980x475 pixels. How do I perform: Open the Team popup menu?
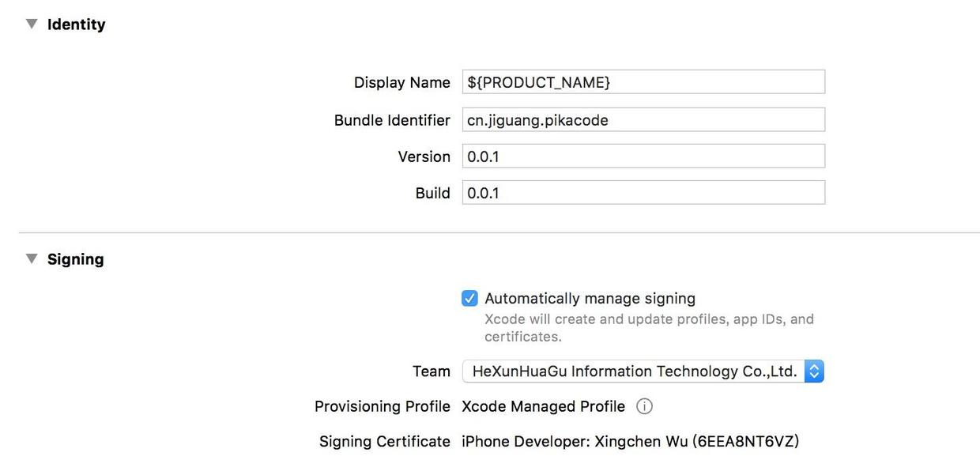coord(643,371)
